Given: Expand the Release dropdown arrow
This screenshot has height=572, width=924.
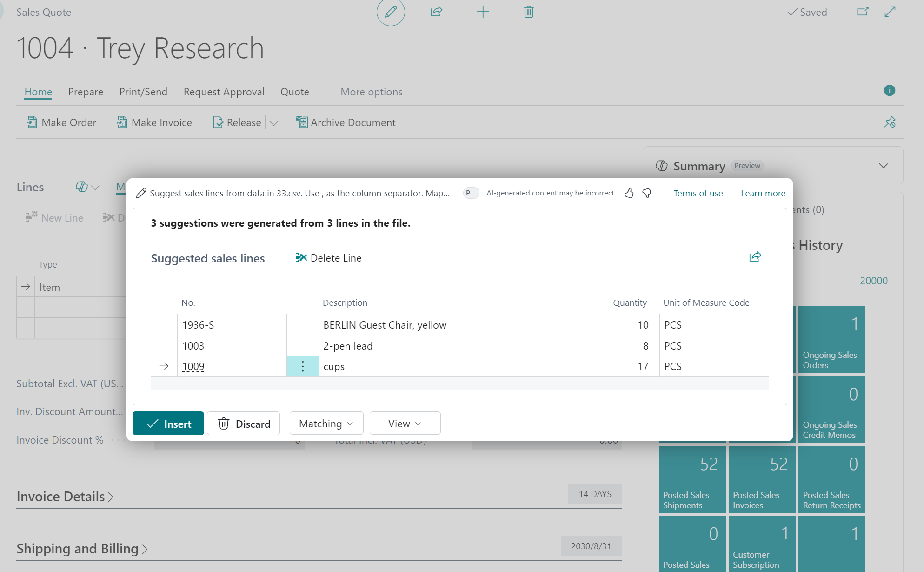Looking at the screenshot, I should coord(274,123).
